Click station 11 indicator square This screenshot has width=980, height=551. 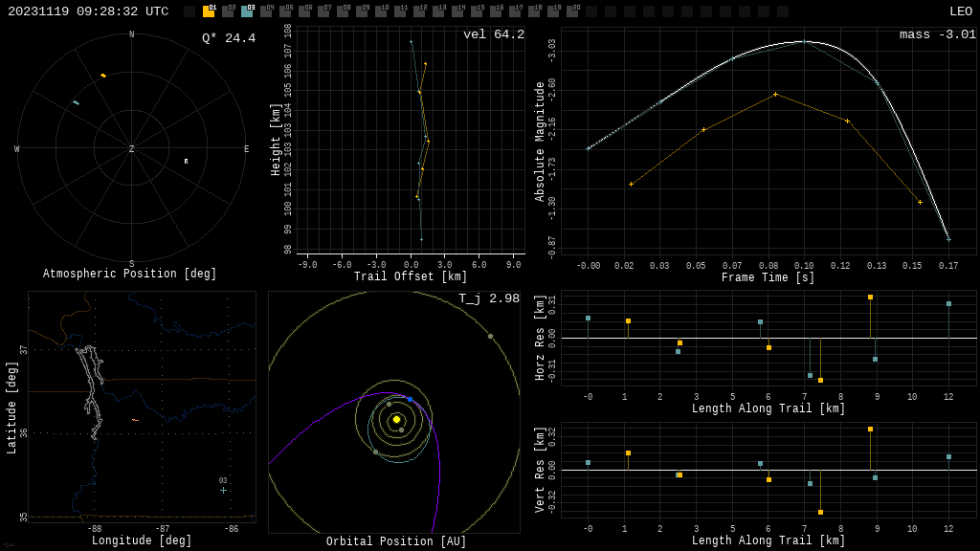(400, 11)
